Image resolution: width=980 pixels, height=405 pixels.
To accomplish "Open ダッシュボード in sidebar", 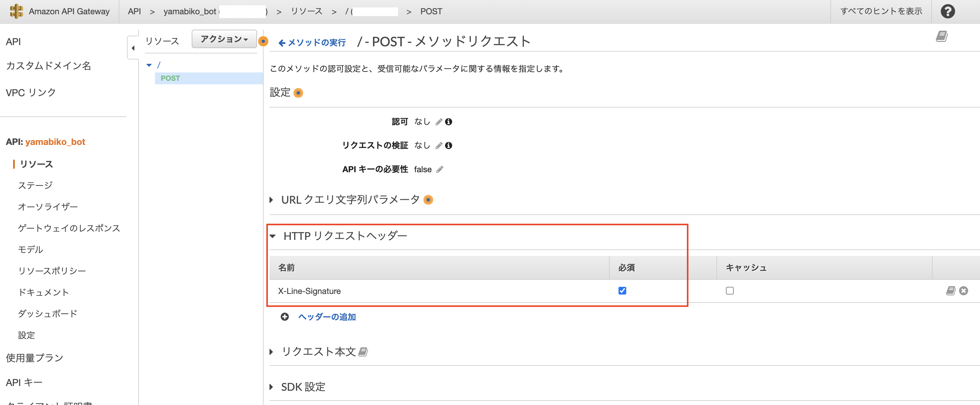I will (47, 314).
